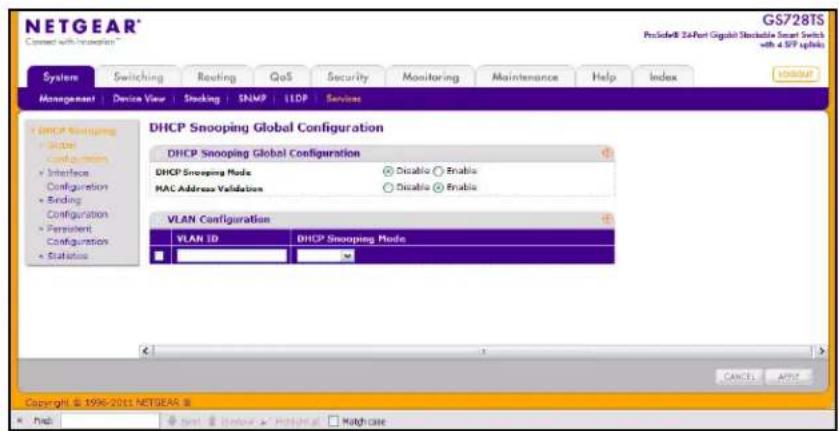This screenshot has width=839, height=431.
Task: Expand Binding Configuration in sidebar
Action: (x=77, y=207)
